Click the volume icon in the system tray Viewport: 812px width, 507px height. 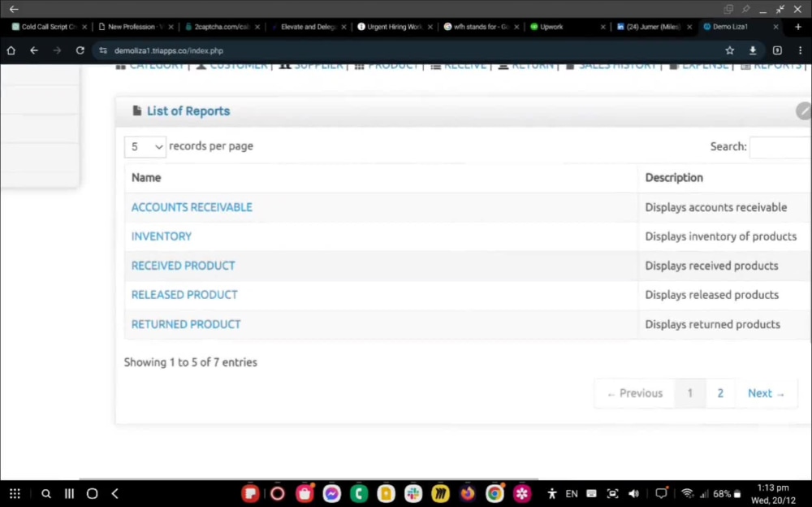[x=634, y=493]
